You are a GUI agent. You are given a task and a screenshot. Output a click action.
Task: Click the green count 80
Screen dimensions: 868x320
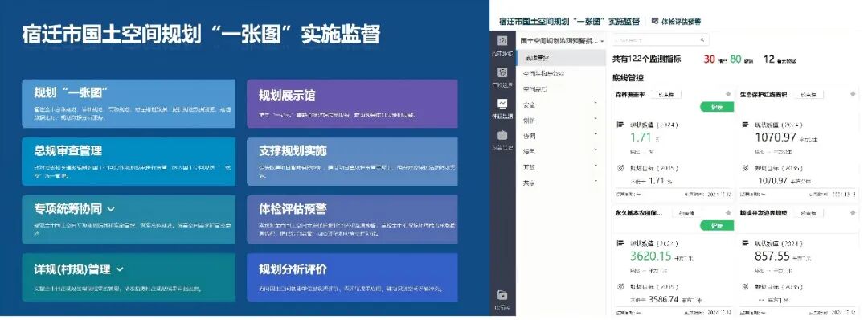coord(735,59)
